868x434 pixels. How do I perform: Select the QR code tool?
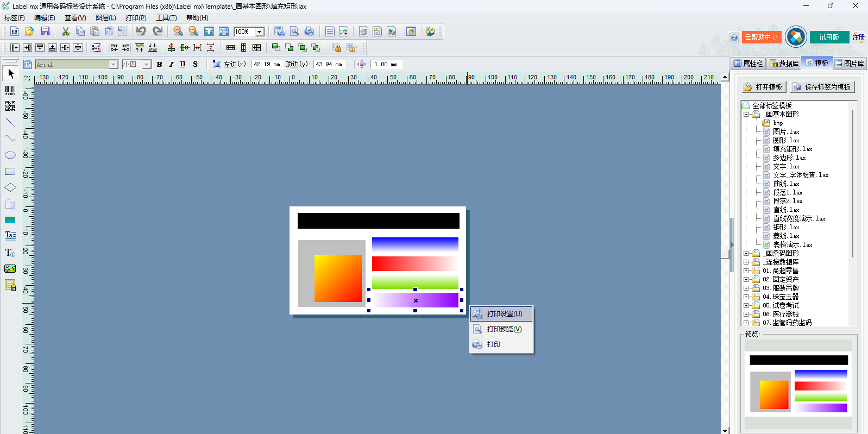[x=10, y=106]
